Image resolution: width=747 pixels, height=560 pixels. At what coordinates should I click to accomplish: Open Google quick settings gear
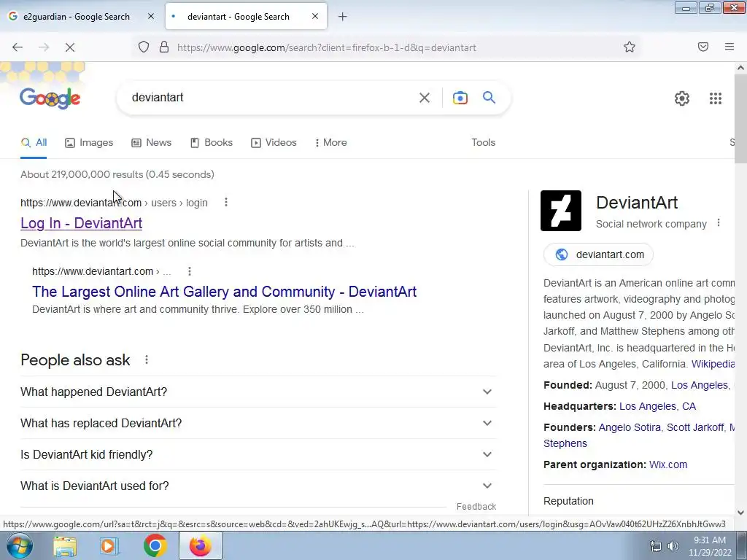682,98
